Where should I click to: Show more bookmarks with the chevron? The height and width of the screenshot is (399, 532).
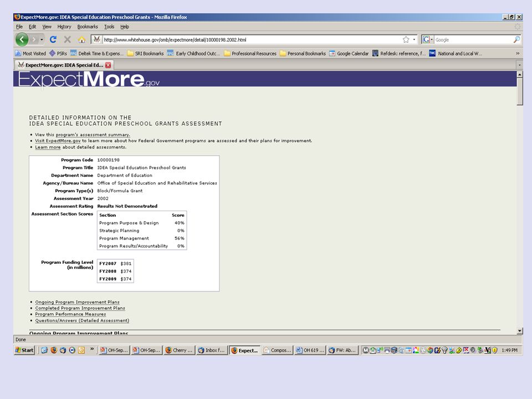[x=518, y=54]
